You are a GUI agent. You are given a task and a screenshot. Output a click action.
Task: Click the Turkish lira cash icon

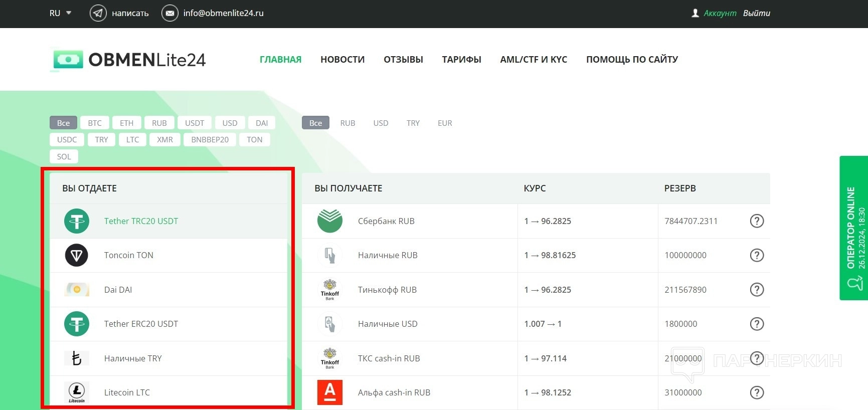click(x=77, y=358)
